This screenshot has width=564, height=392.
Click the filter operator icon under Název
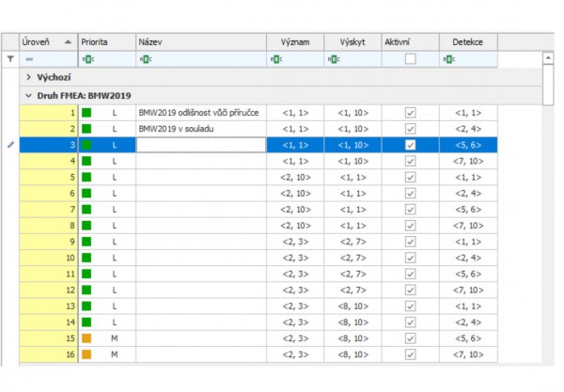pos(144,59)
